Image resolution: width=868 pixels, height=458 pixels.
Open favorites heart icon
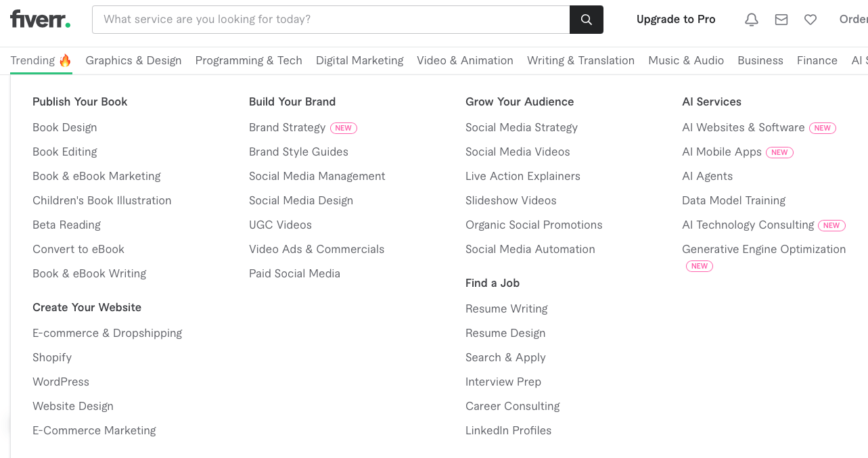click(x=810, y=20)
